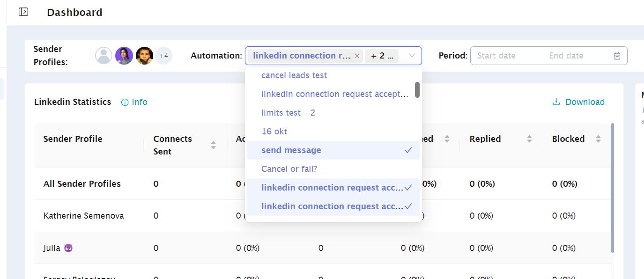The height and width of the screenshot is (279, 644).
Task: Select the bearded man sender avatar
Action: click(x=144, y=56)
